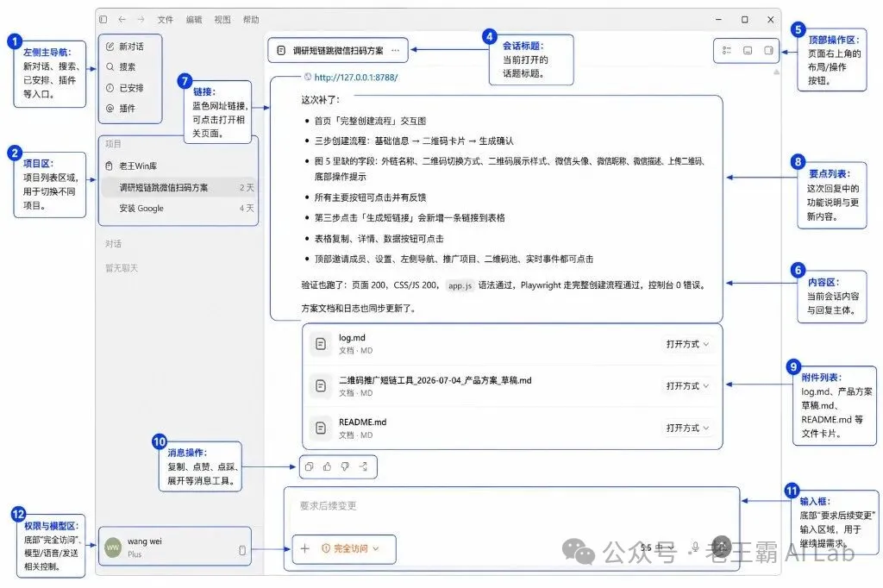The image size is (883, 588).
Task: Toggle the right side panel layout icon
Action: click(768, 51)
